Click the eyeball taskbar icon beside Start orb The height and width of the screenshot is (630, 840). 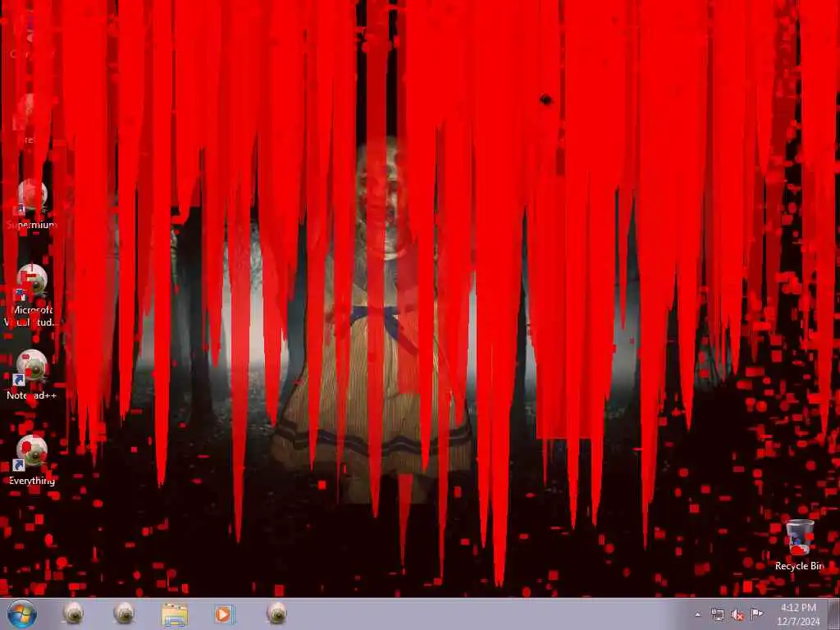[x=73, y=614]
